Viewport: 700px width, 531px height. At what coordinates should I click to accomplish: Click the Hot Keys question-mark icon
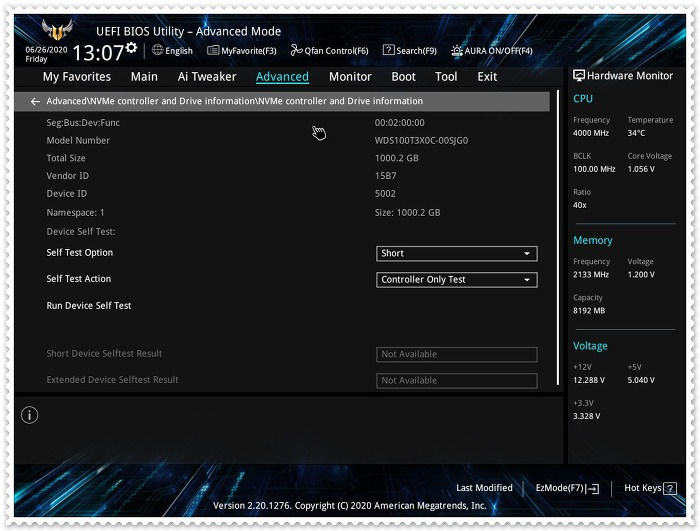670,488
